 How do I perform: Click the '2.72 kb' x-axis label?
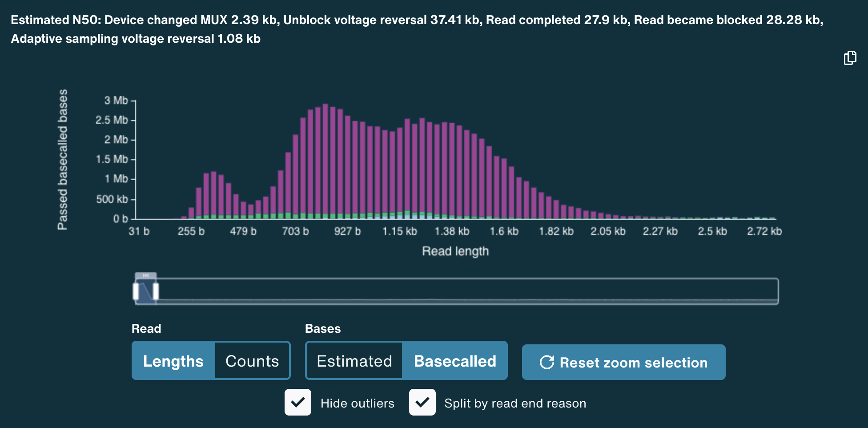pos(764,231)
